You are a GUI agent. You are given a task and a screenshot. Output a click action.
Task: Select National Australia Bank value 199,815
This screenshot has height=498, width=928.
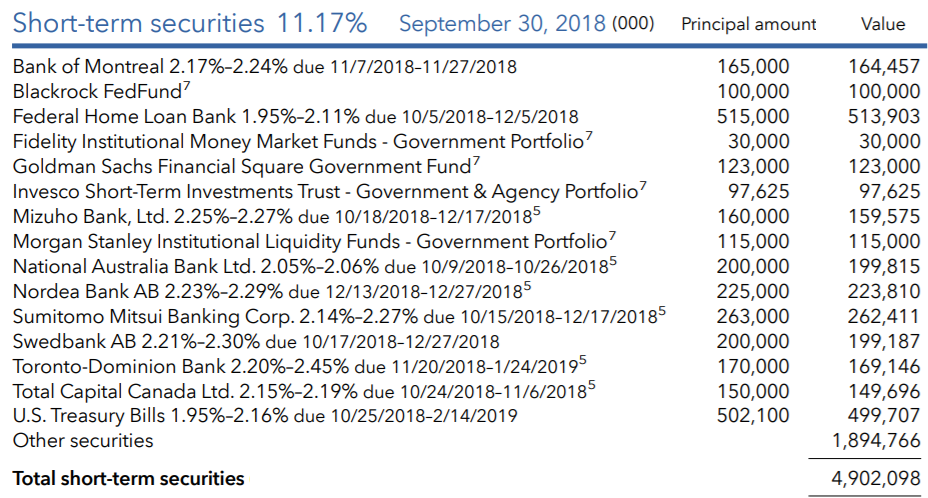pyautogui.click(x=884, y=266)
